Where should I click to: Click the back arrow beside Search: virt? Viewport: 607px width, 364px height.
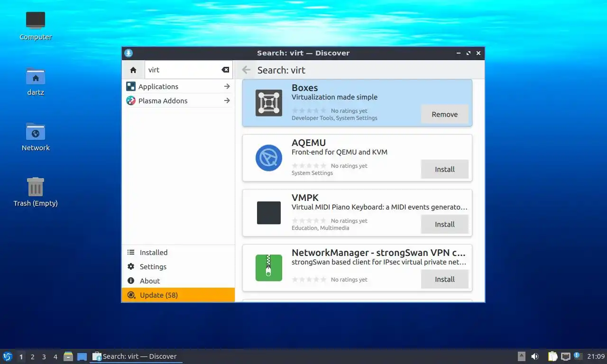tap(246, 70)
